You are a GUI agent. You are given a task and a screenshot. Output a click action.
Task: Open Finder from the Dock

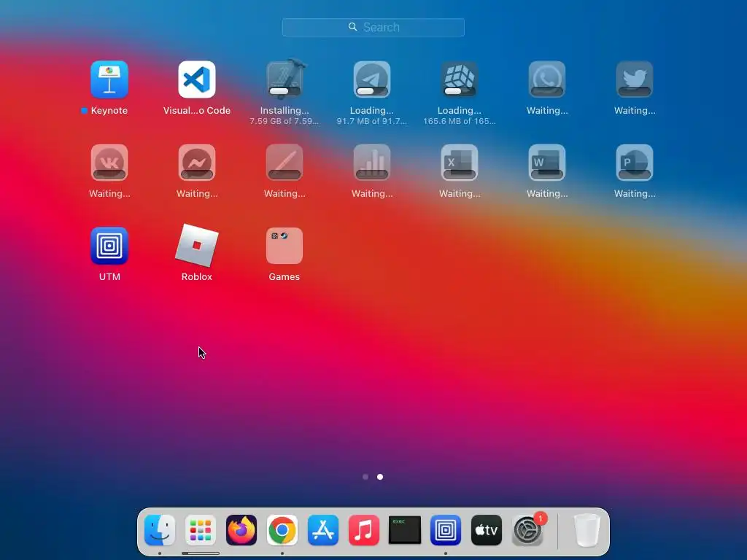point(160,530)
